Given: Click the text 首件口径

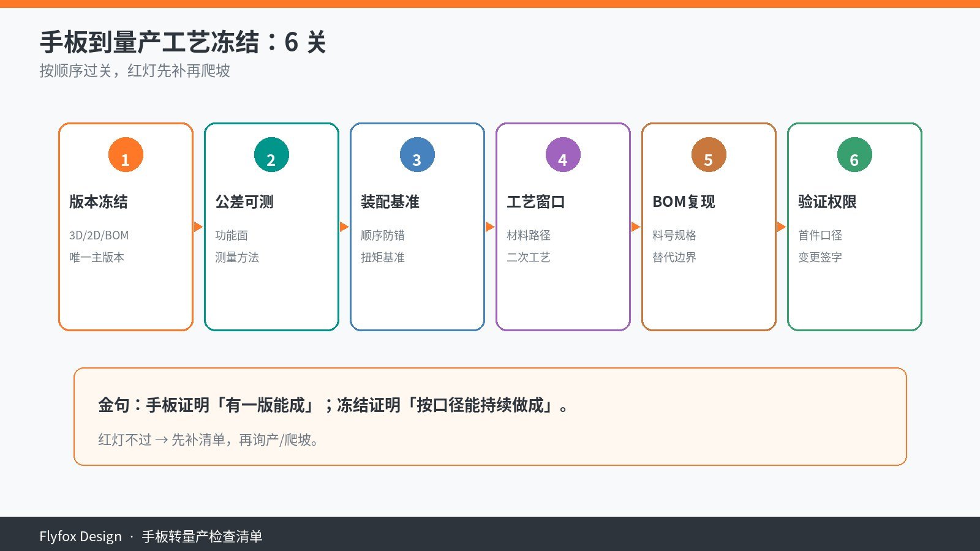Looking at the screenshot, I should click(x=820, y=235).
